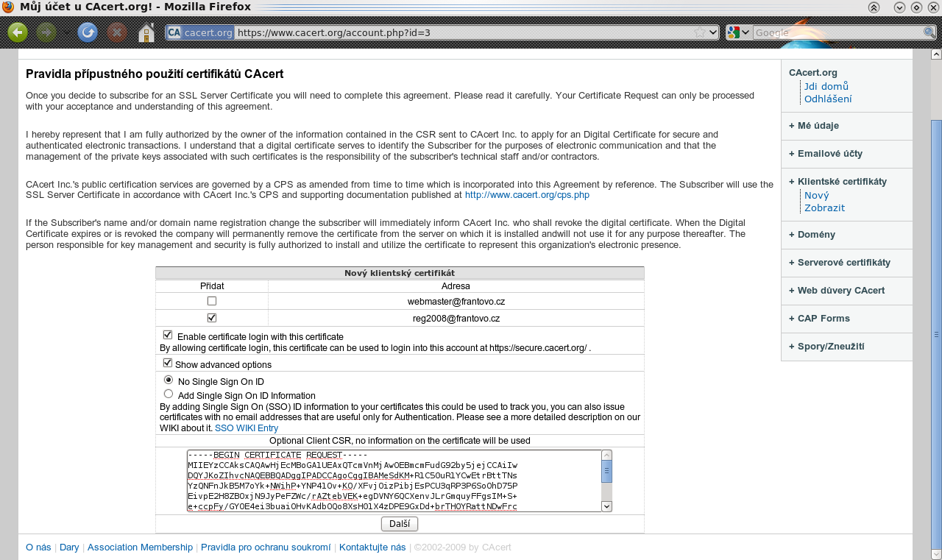Click the CSR text area scrollbar thumb
The image size is (942, 560).
[607, 471]
